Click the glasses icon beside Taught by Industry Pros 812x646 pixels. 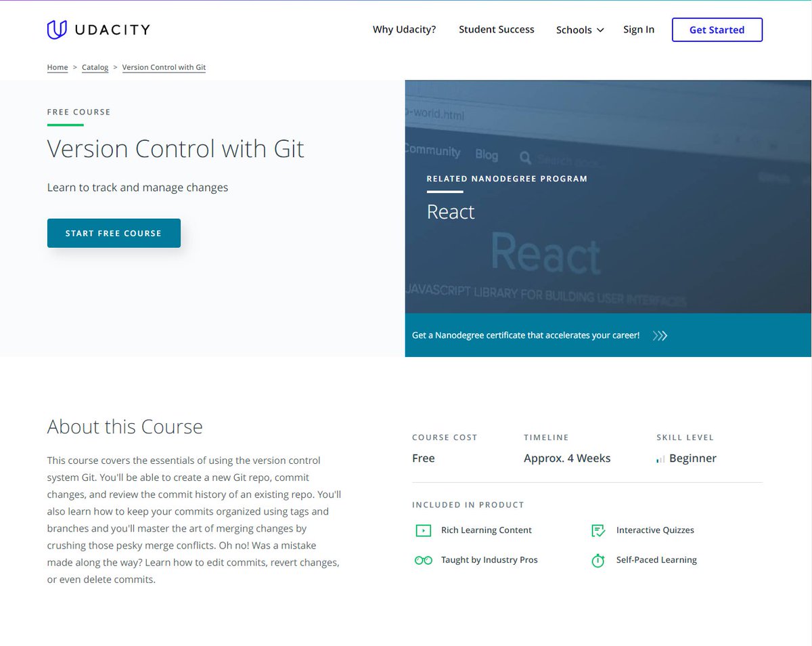[423, 560]
